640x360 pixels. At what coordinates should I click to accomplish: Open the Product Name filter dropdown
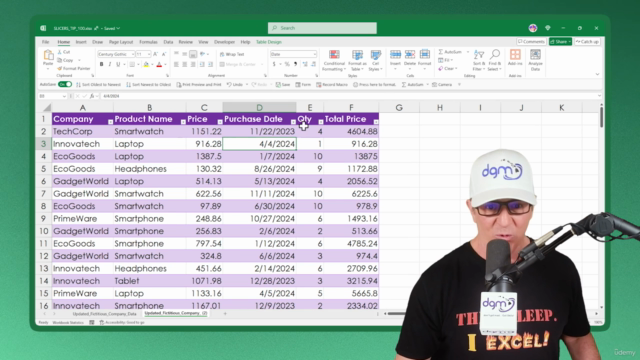pos(183,122)
